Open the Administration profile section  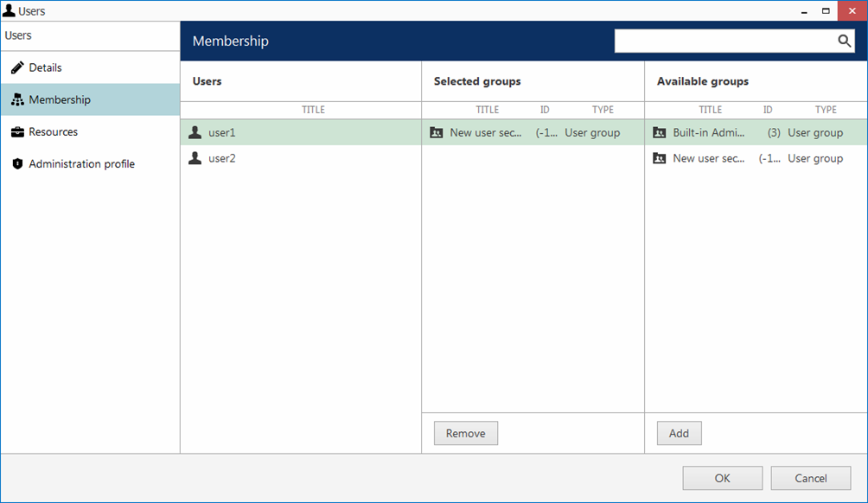tap(81, 164)
